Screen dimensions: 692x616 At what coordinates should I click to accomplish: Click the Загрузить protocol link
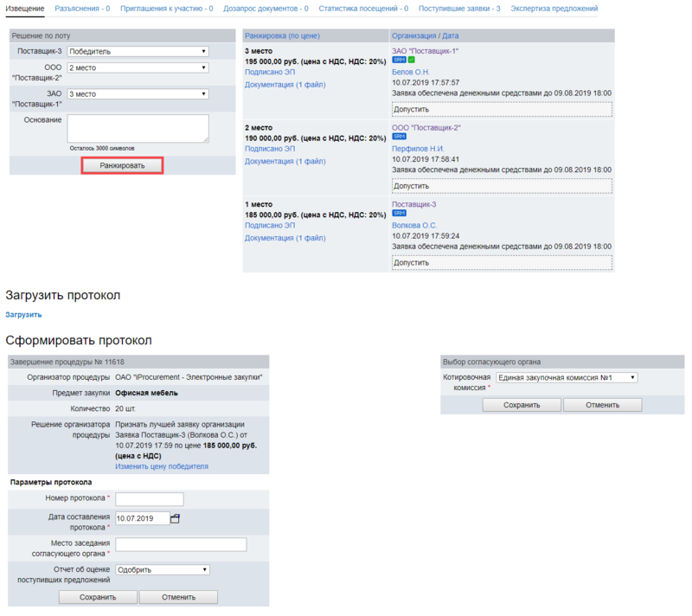[x=23, y=315]
